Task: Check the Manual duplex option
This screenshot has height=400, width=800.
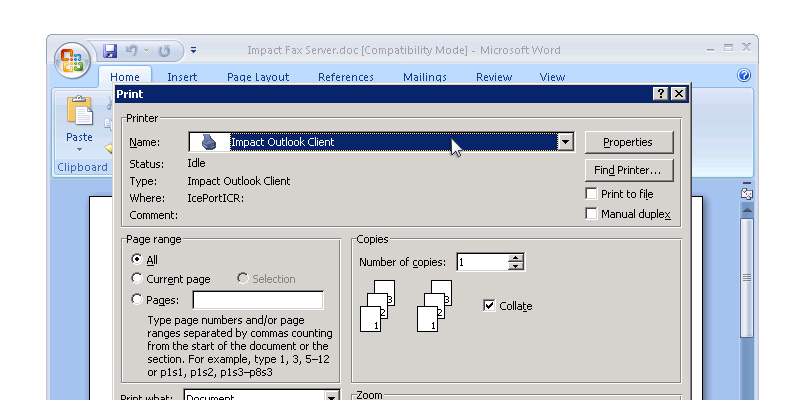Action: click(592, 214)
